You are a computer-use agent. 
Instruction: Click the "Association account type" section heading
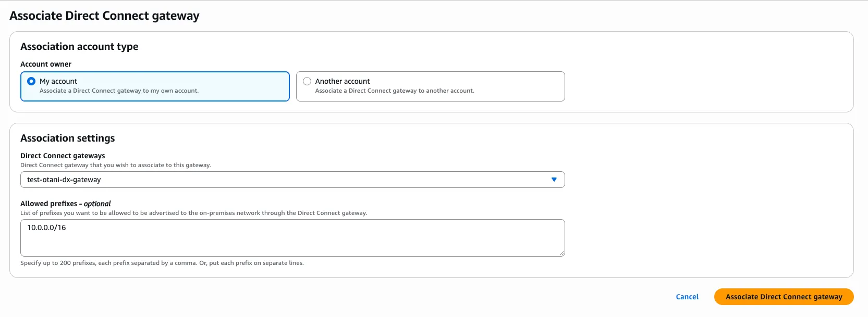coord(79,46)
